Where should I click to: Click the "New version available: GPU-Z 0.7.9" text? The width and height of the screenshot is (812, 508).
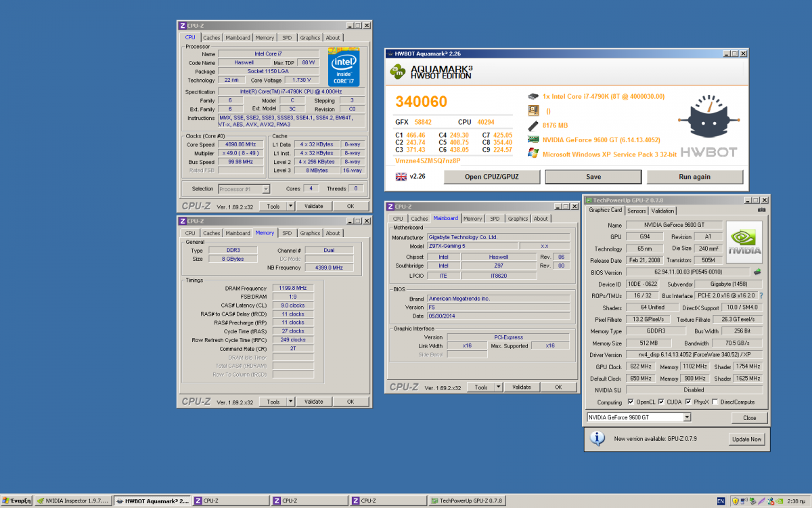[654, 439]
